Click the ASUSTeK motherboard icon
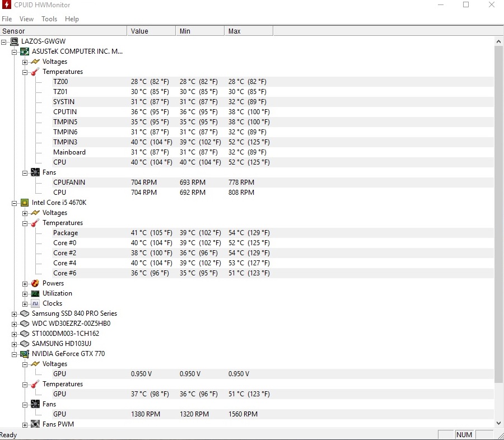This screenshot has height=440, width=504. click(x=25, y=52)
